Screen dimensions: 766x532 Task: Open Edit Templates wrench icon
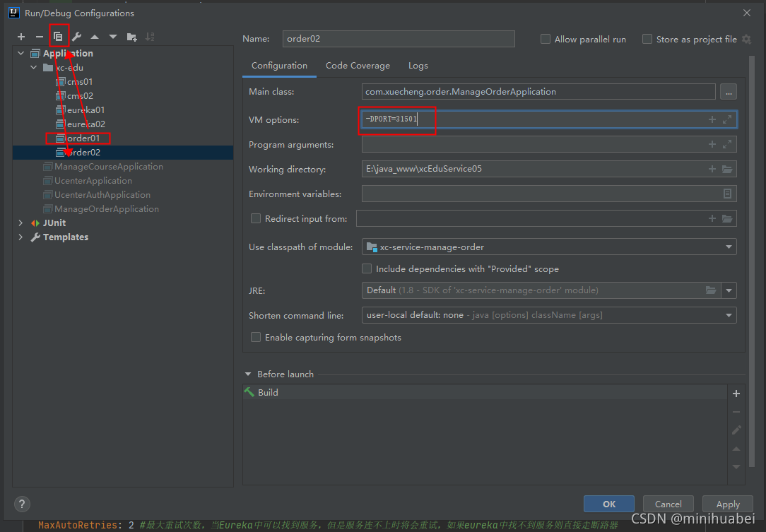coord(77,37)
